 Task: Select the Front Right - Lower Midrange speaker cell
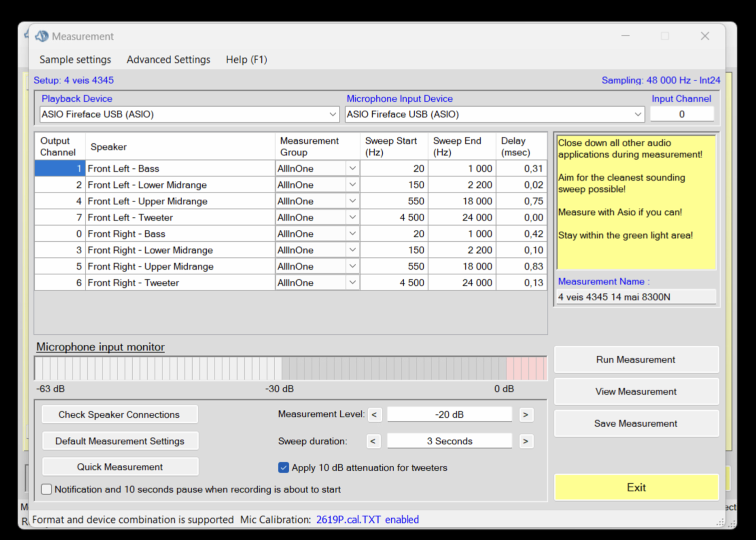pyautogui.click(x=180, y=250)
